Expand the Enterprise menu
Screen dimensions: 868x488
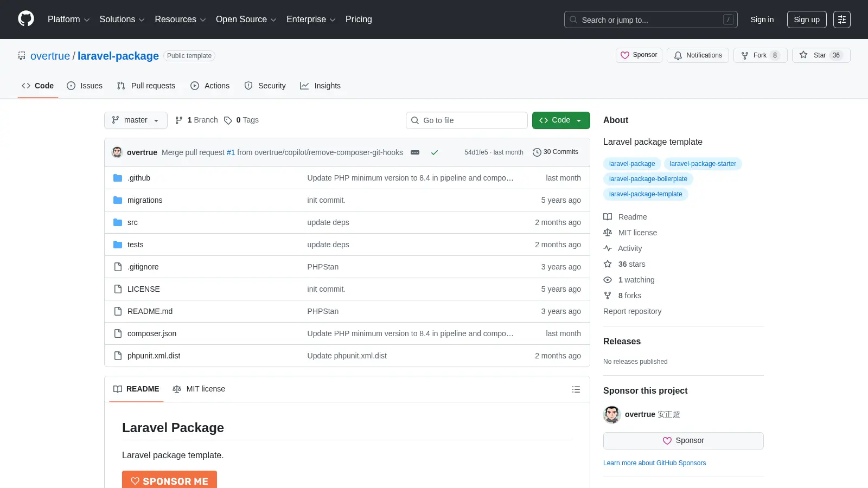[311, 20]
